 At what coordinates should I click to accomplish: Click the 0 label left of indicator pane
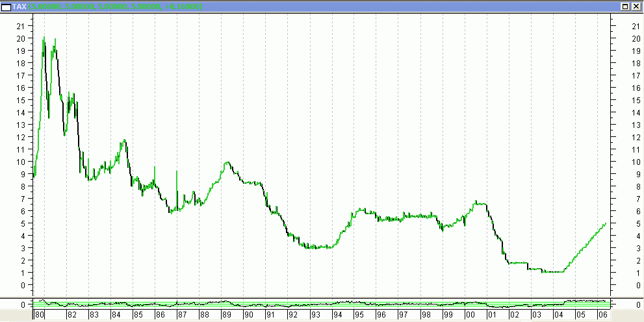click(x=23, y=304)
